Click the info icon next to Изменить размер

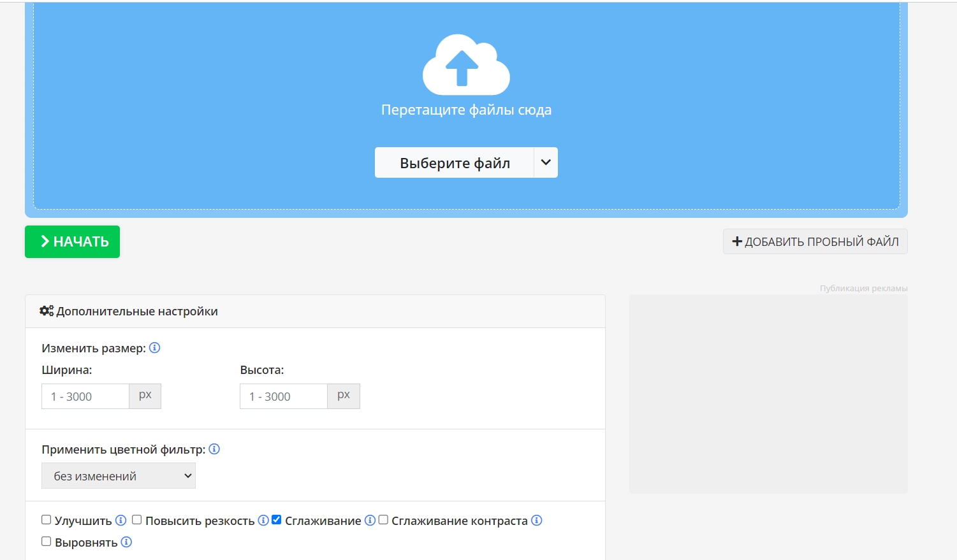(154, 348)
